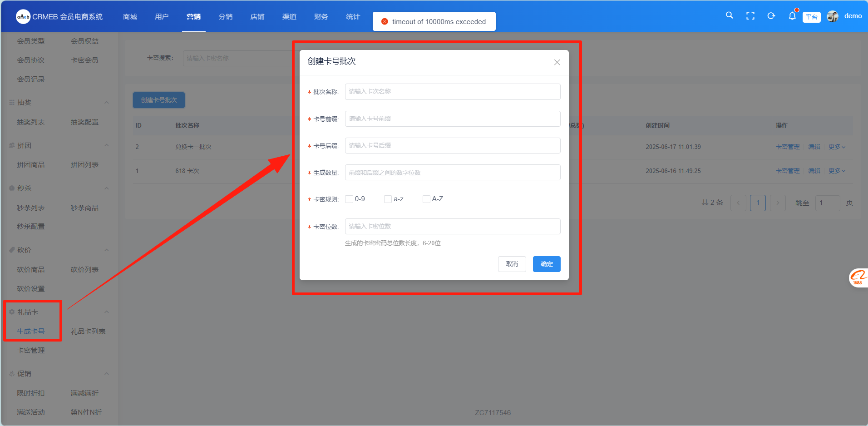
Task: Click 编辑 link for 618 卡次 row
Action: click(814, 171)
